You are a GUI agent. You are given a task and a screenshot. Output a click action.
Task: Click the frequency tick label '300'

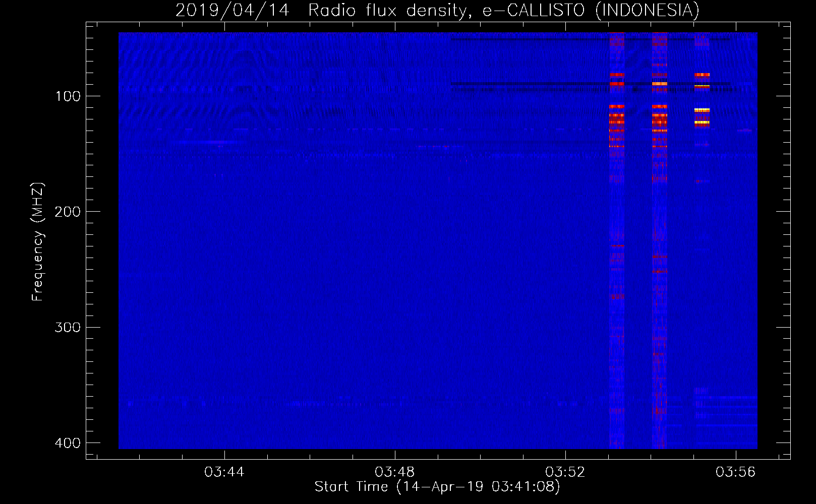tap(68, 328)
